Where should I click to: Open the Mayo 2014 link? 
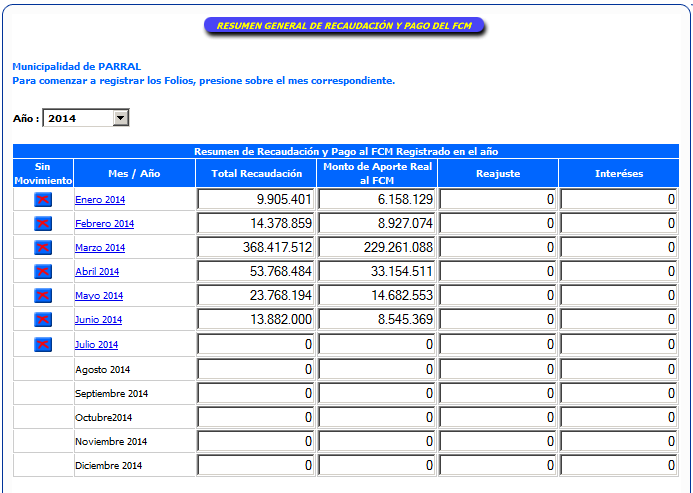[x=99, y=295]
